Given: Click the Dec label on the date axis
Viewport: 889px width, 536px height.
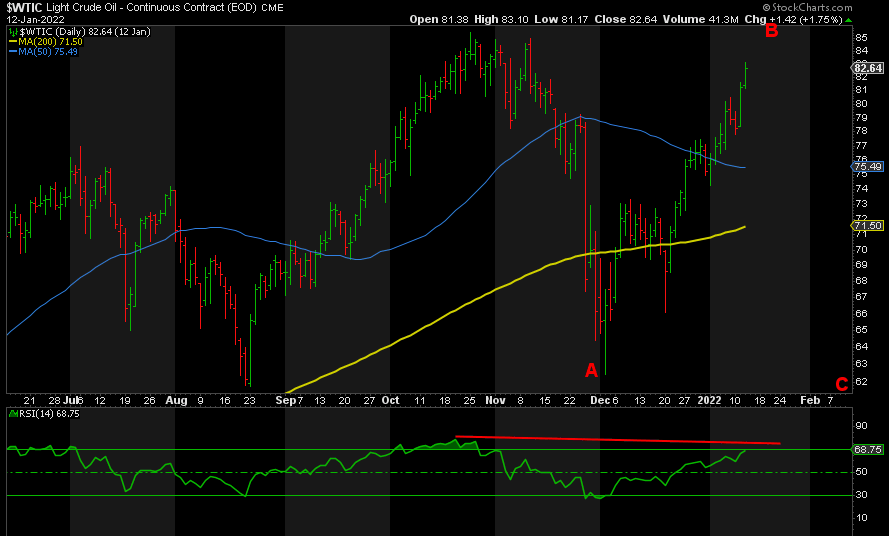Looking at the screenshot, I should coord(600,400).
